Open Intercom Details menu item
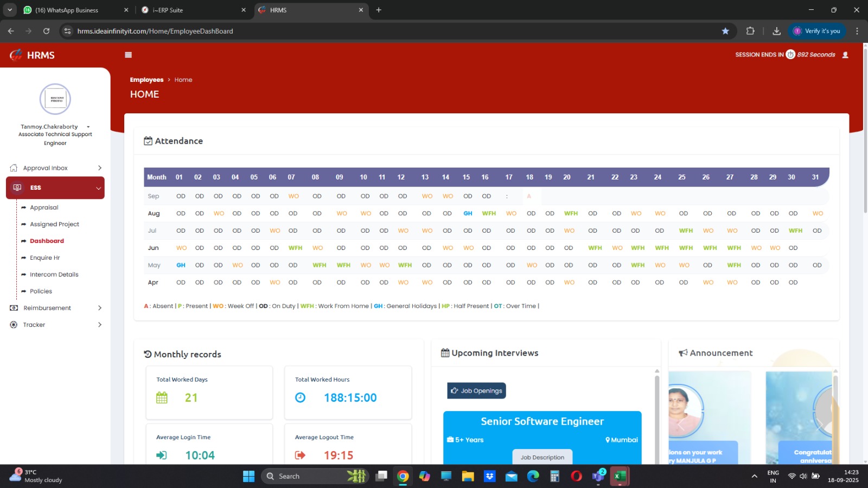The image size is (868, 488). (54, 275)
